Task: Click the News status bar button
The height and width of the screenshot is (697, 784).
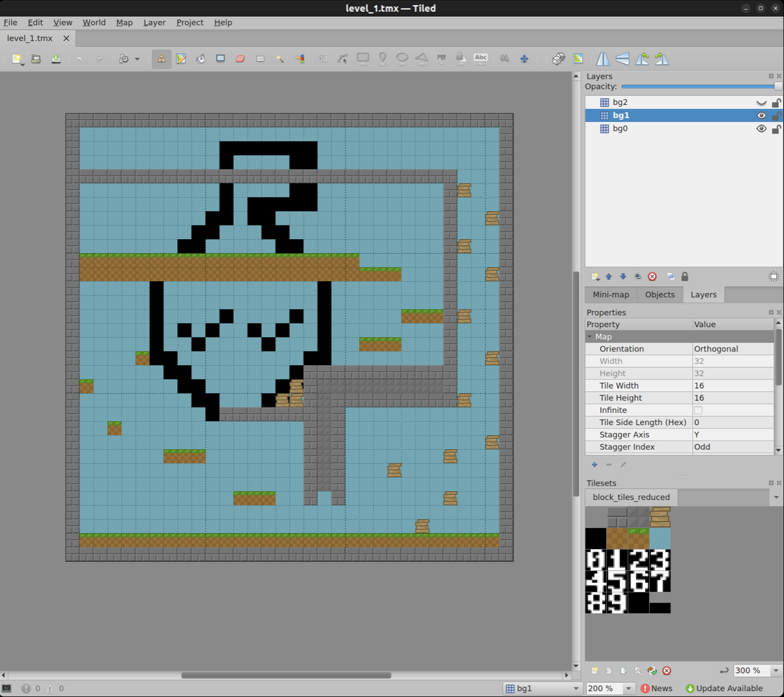Action: (x=656, y=688)
